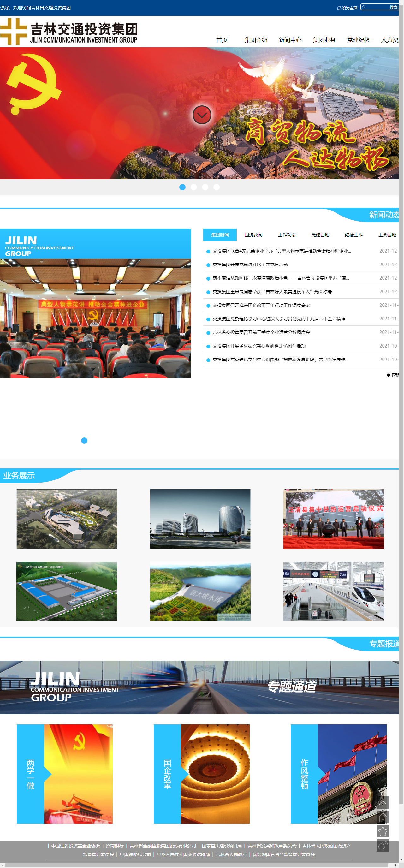Screen dimensions: 404x868
Task: Open news 前三季度企业运营分析调度会
Action: click(261, 332)
